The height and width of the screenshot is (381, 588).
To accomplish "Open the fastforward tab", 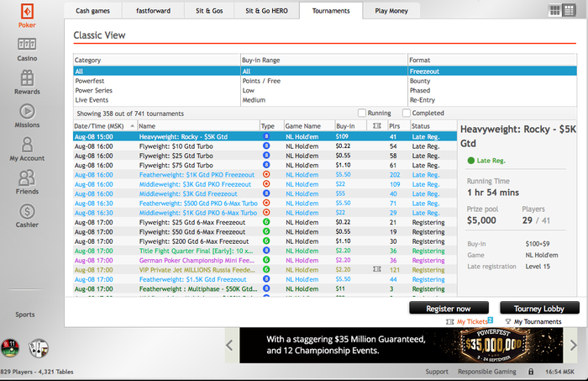I will point(153,11).
